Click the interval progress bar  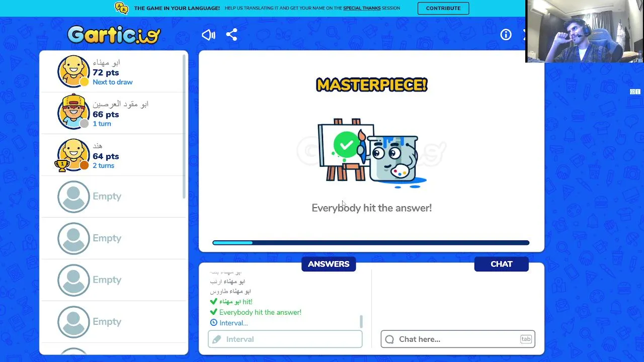click(371, 243)
